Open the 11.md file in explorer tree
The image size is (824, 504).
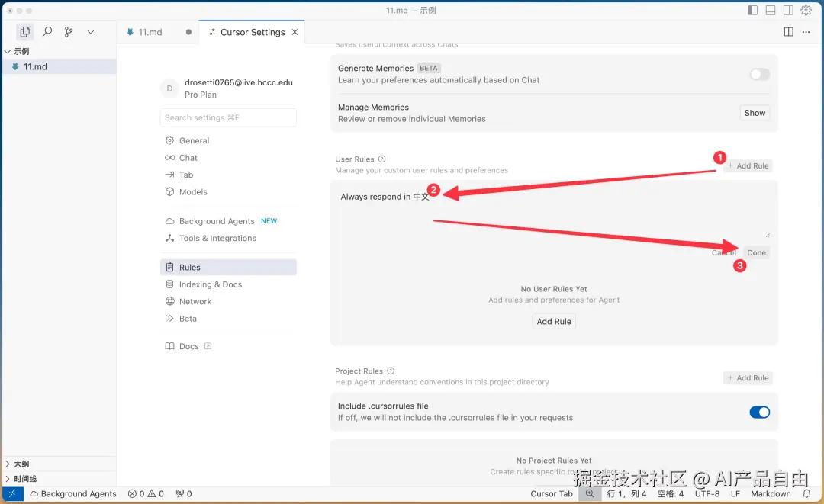tap(60, 66)
